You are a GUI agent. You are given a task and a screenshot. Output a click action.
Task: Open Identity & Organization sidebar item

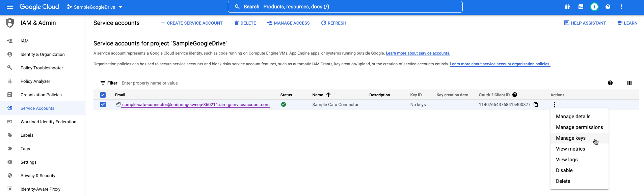(43, 54)
